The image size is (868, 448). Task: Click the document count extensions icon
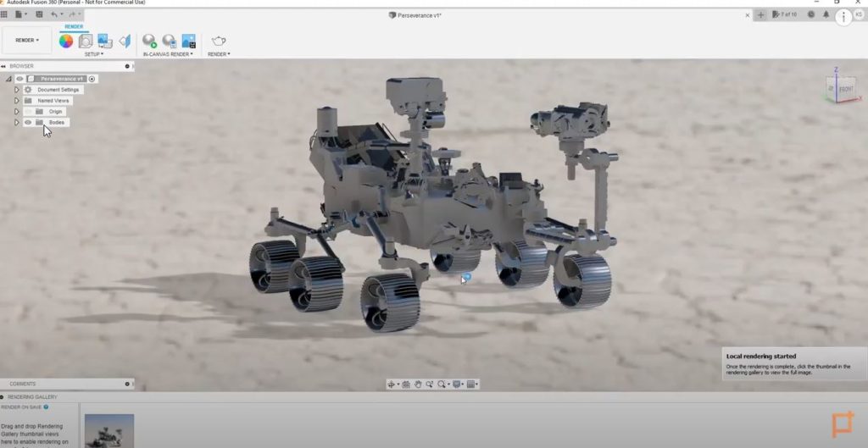(784, 15)
